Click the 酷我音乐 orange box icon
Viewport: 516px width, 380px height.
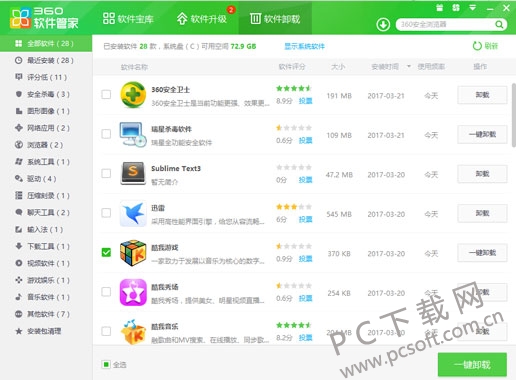pyautogui.click(x=133, y=332)
